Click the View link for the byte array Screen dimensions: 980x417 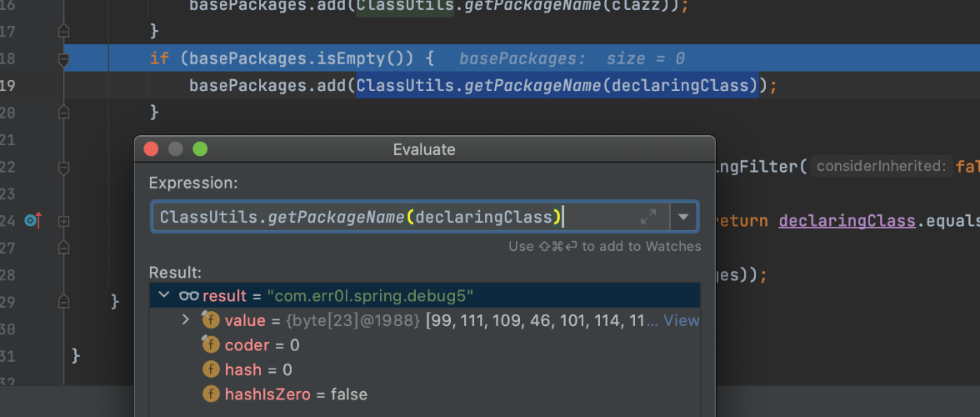[x=681, y=320]
